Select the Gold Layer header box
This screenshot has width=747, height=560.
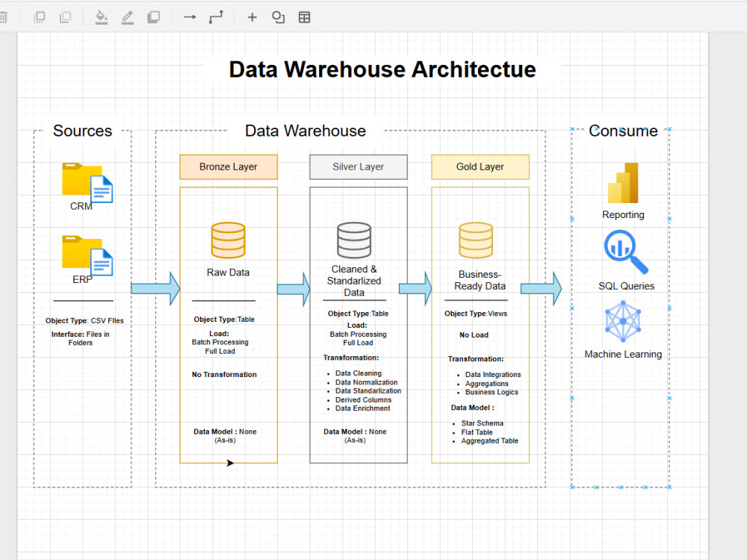pos(480,167)
